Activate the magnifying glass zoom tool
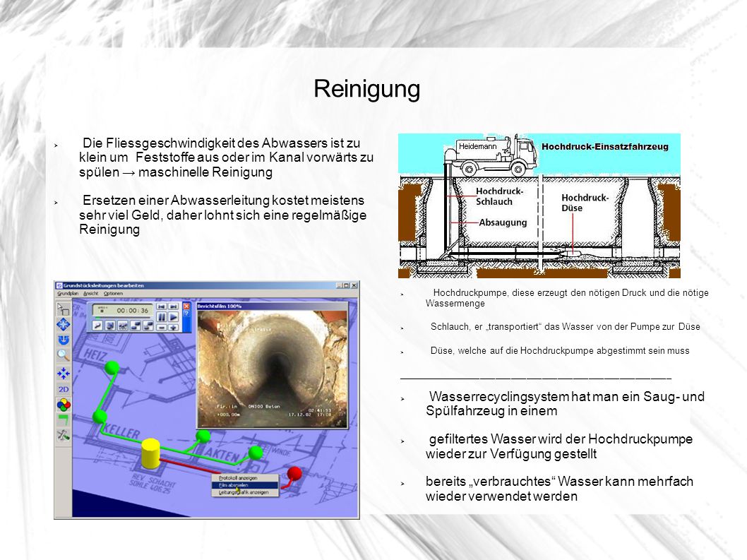This screenshot has height=560, width=747. 63,355
